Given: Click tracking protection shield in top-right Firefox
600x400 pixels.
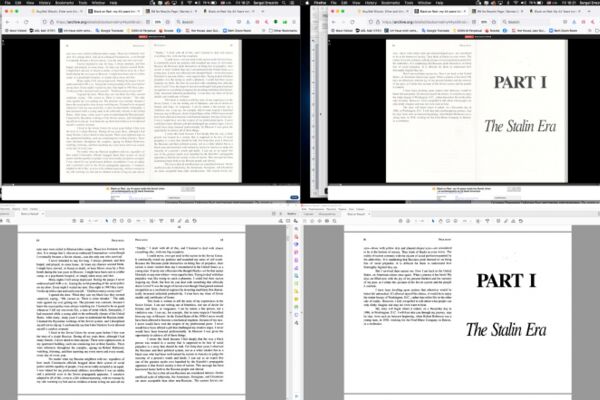Looking at the screenshot, I should (370, 22).
